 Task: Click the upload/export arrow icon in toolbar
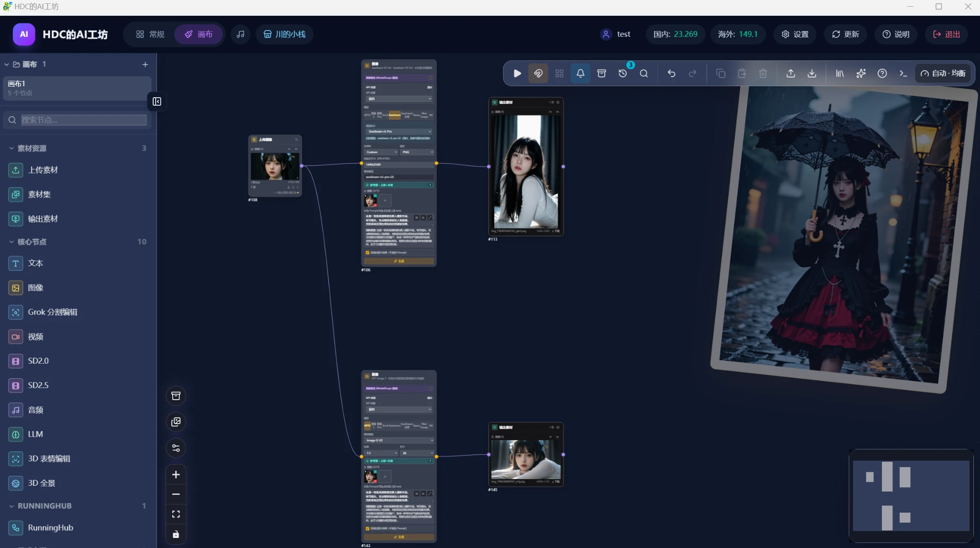(x=791, y=74)
